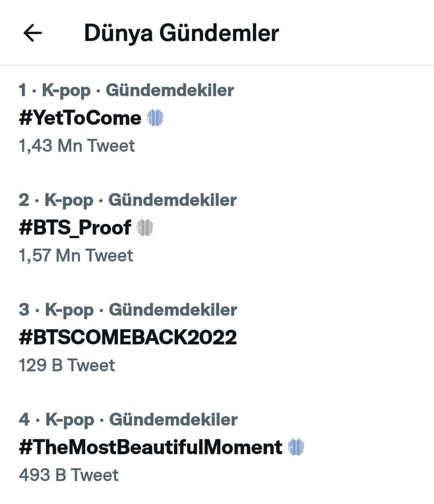This screenshot has width=434, height=504.
Task: Select Gündemdekiler label above #BTS_Proof
Action: (x=172, y=200)
